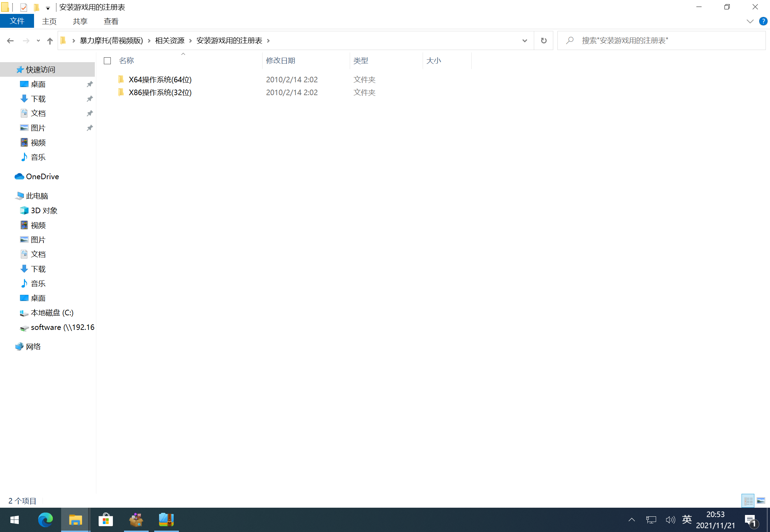Select the X64操作系统(64位) folder
The width and height of the screenshot is (770, 532).
pos(160,80)
